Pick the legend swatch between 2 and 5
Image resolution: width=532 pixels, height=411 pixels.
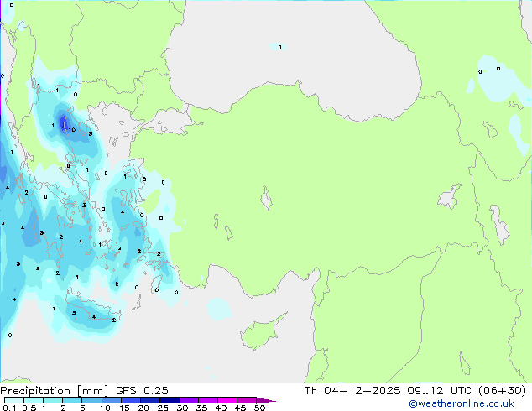72,400
